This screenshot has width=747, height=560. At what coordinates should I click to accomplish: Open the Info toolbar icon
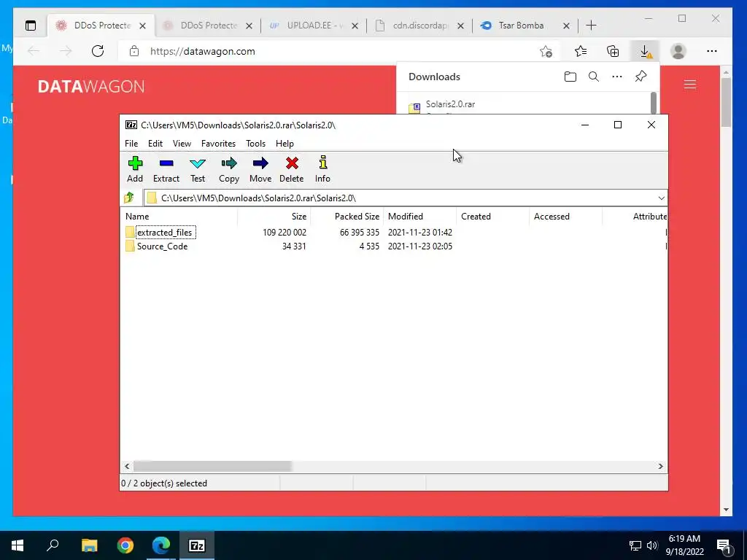[322, 169]
